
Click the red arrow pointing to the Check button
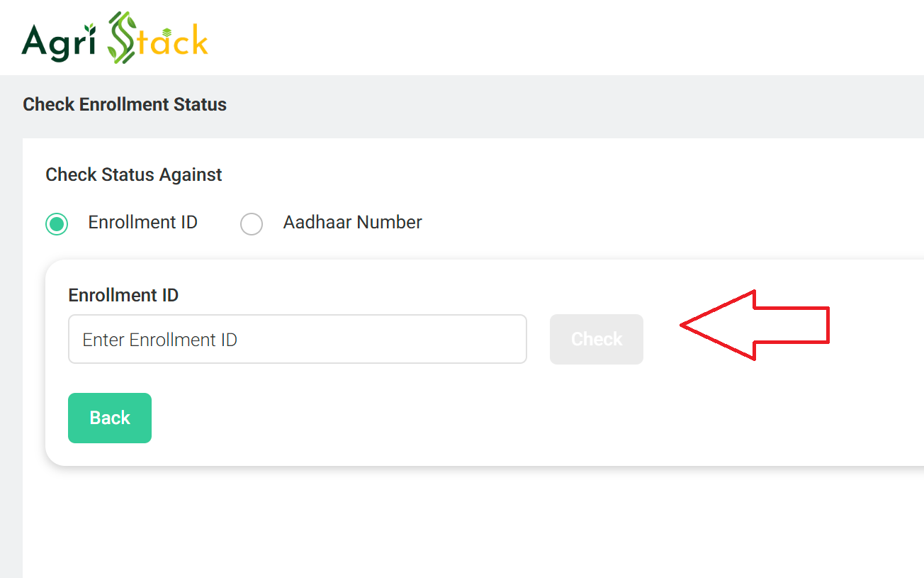[755, 325]
